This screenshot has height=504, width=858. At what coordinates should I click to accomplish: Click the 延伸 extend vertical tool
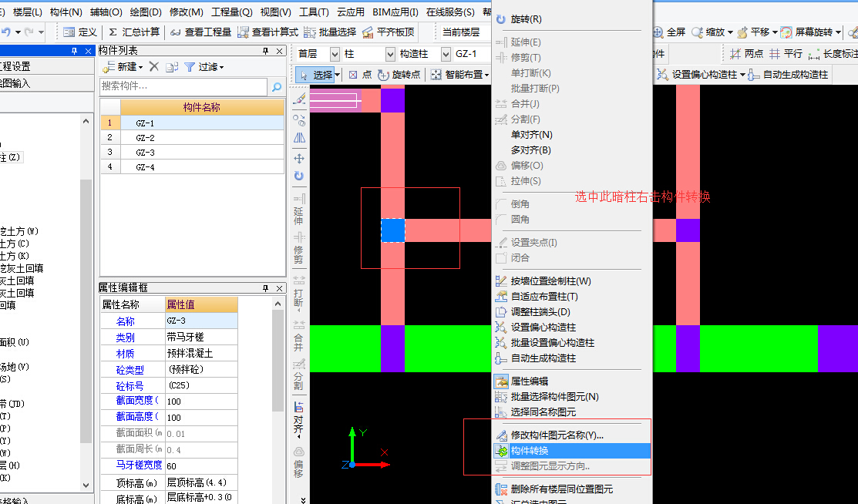tap(299, 209)
